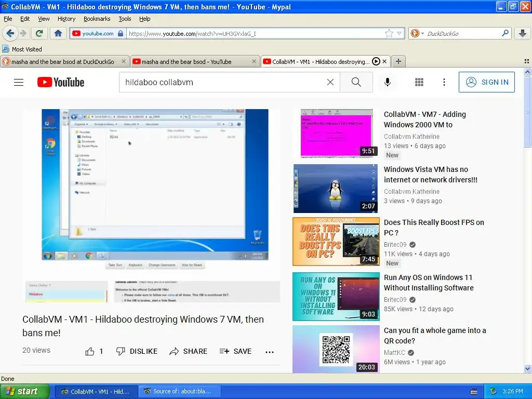Open the QR code game video thumbnail
The height and width of the screenshot is (399, 532).
coord(336,349)
